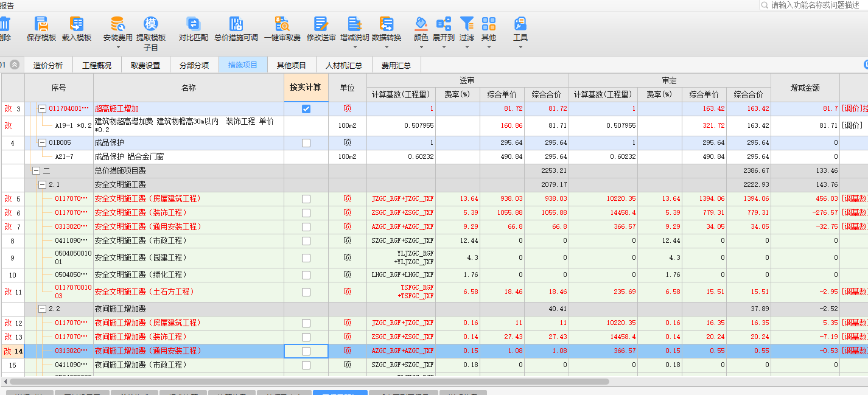868x395 pixels.
Task: Click the 安全文明施工费（园建工程） name cell
Action: coord(189,258)
